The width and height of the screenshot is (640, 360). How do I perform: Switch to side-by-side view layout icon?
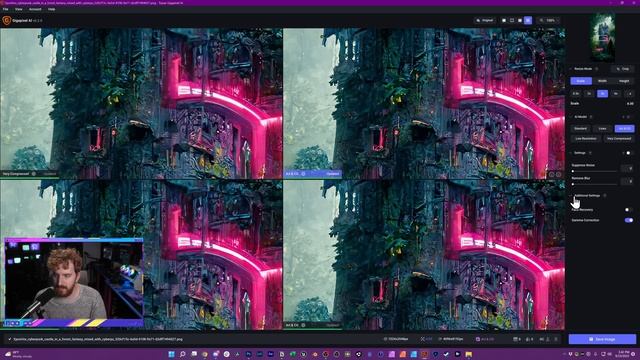pyautogui.click(x=520, y=20)
